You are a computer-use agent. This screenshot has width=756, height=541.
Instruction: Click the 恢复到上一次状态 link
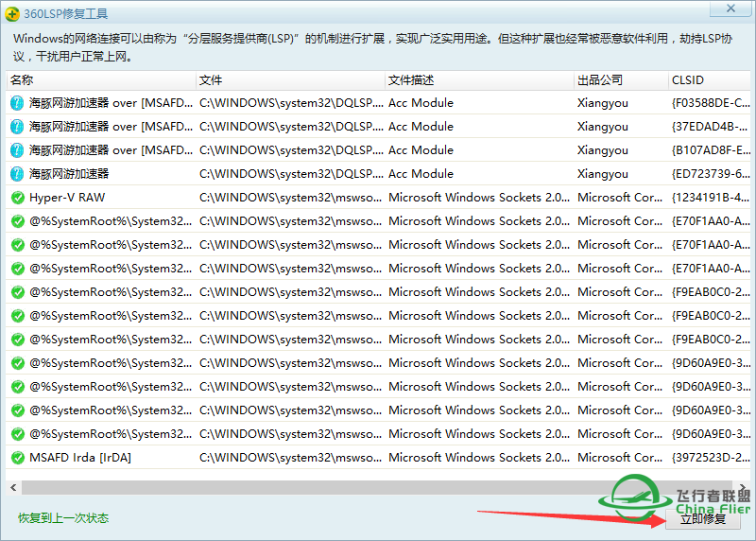click(63, 518)
